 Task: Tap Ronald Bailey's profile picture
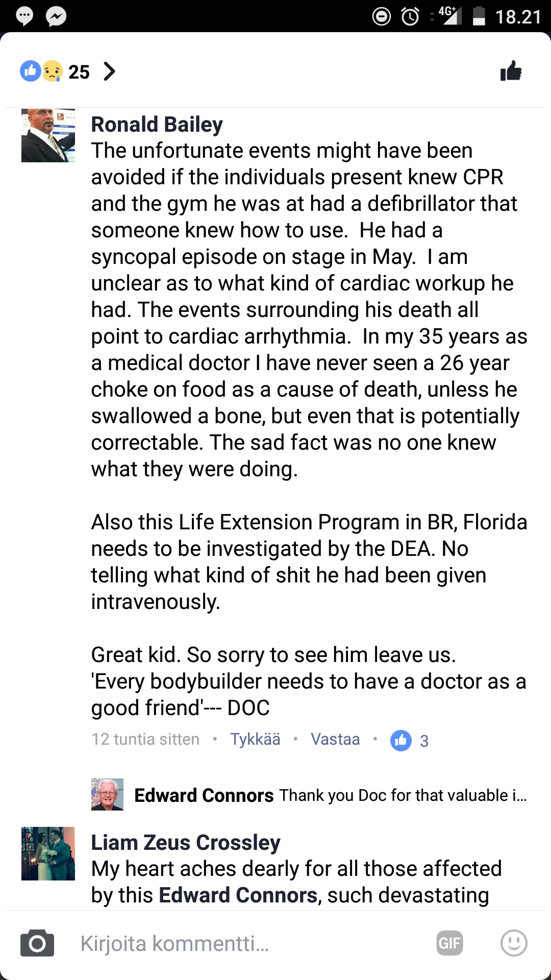coord(48,135)
